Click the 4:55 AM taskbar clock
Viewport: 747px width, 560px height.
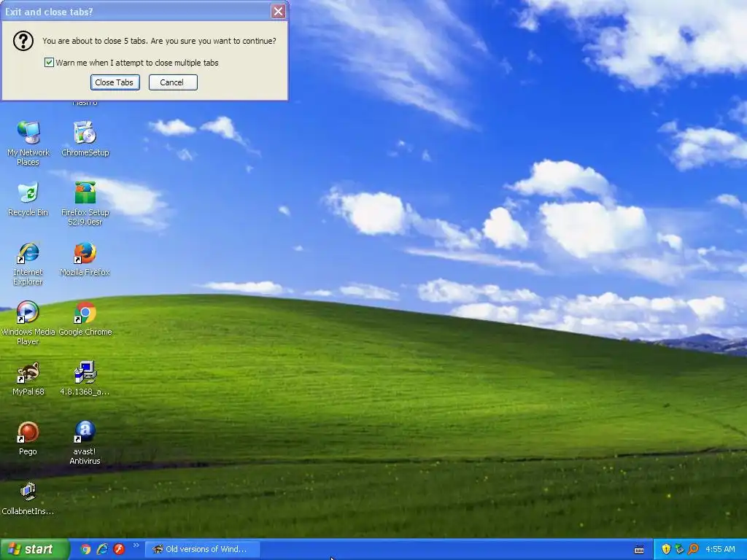pyautogui.click(x=720, y=549)
